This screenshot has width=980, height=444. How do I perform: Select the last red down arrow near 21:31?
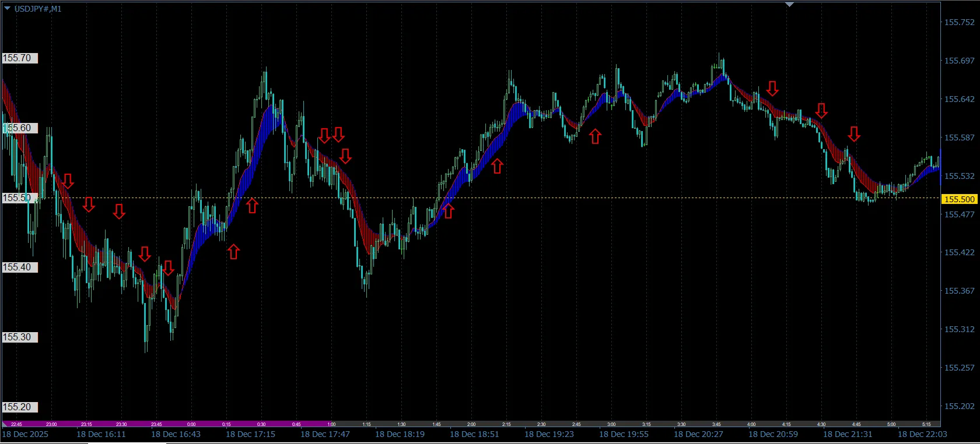pos(854,135)
